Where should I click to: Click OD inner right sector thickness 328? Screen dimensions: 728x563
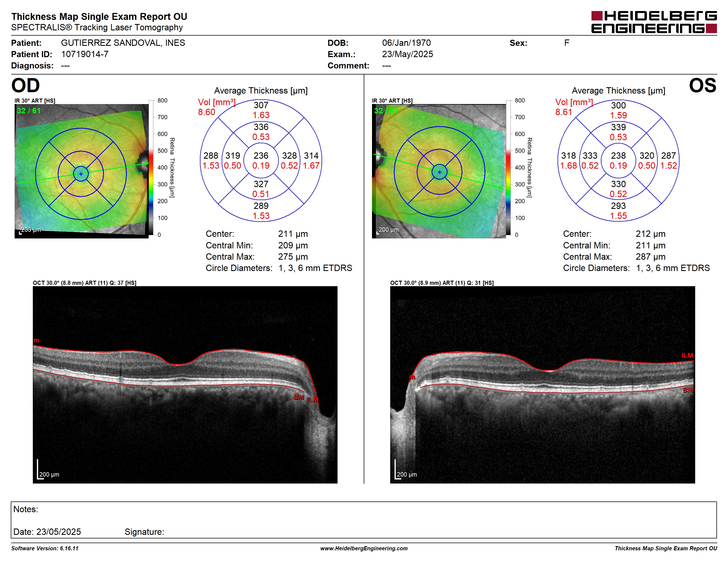(x=289, y=155)
